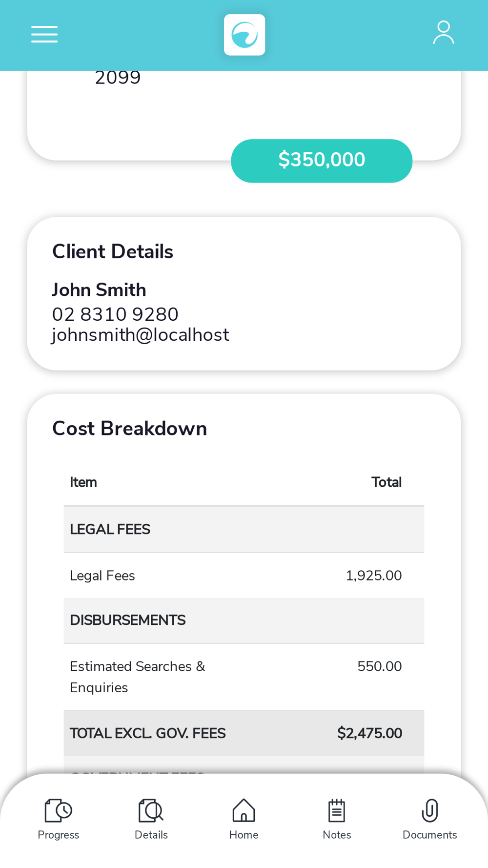Viewport: 488px width, 868px height.
Task: Open the Notes notepad icon
Action: pos(337,811)
